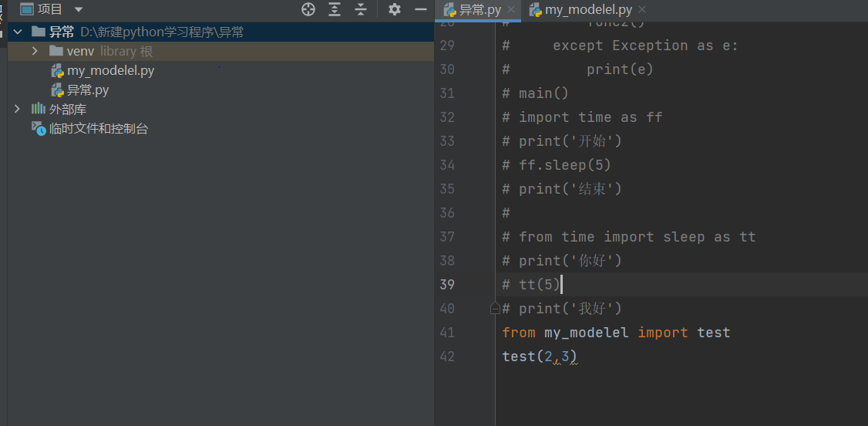The height and width of the screenshot is (426, 868).
Task: Click the comment '# print('我好')'
Action: 562,309
